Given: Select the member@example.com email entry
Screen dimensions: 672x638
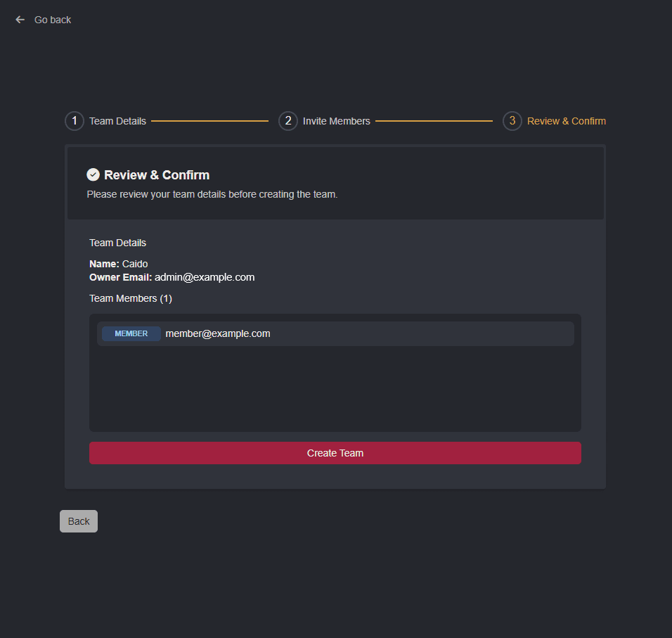Looking at the screenshot, I should pos(218,333).
